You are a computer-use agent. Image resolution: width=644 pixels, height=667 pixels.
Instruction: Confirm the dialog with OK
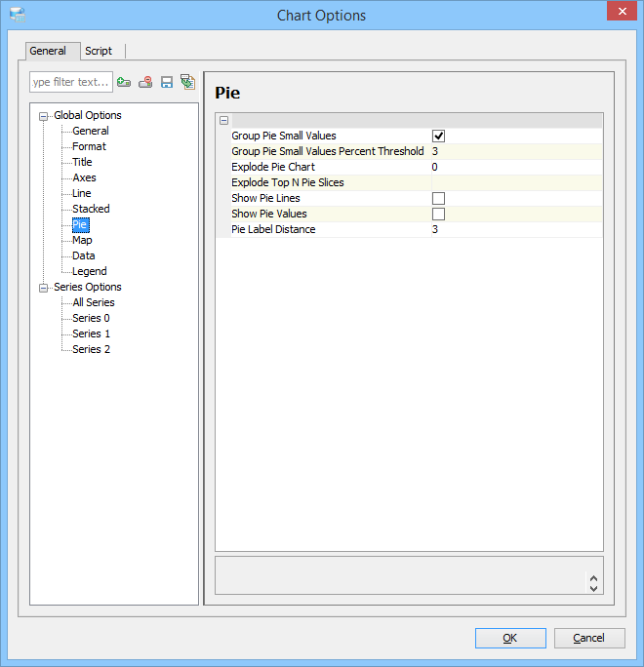(x=510, y=638)
